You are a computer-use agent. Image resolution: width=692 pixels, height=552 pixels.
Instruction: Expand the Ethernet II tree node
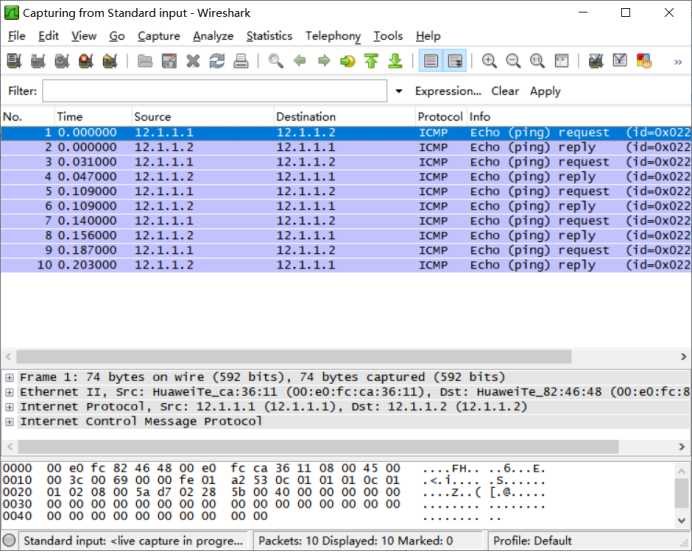click(x=9, y=392)
